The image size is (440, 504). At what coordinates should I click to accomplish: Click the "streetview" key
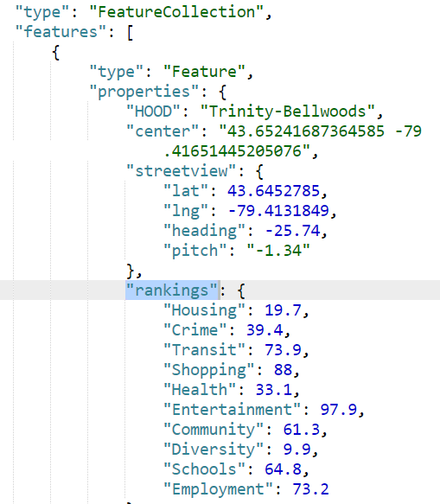181,170
